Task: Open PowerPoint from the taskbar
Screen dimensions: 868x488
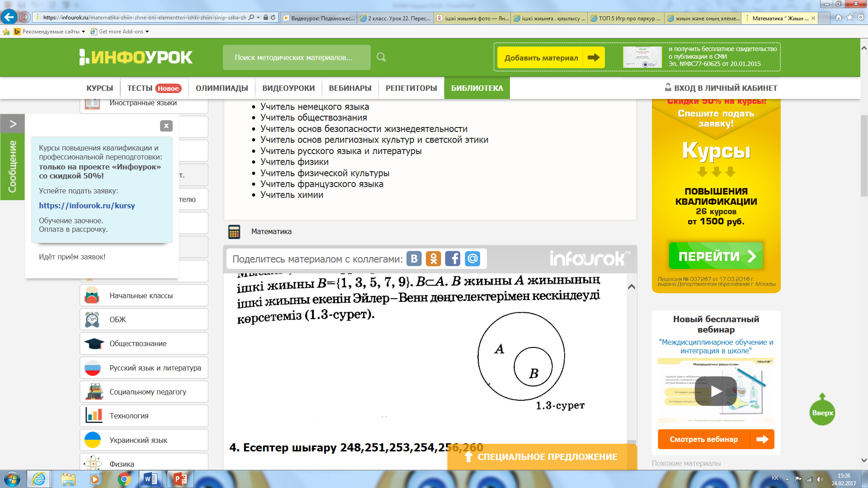Action: 180,479
